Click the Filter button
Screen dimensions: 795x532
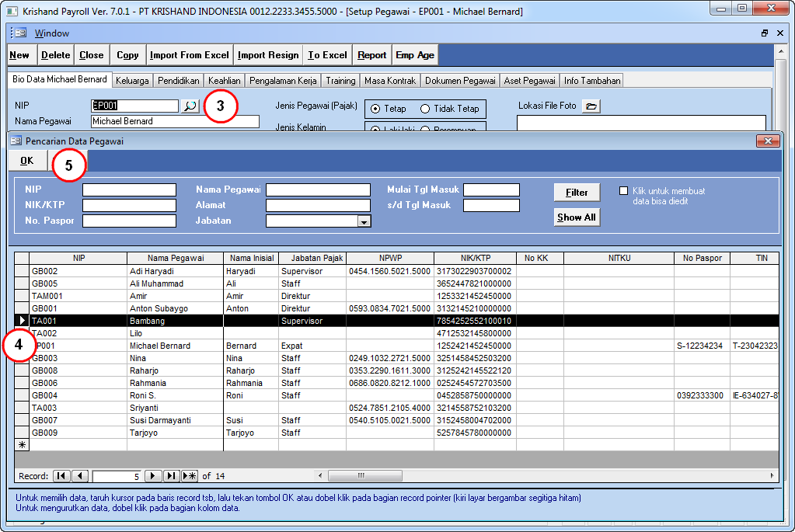[x=576, y=193]
